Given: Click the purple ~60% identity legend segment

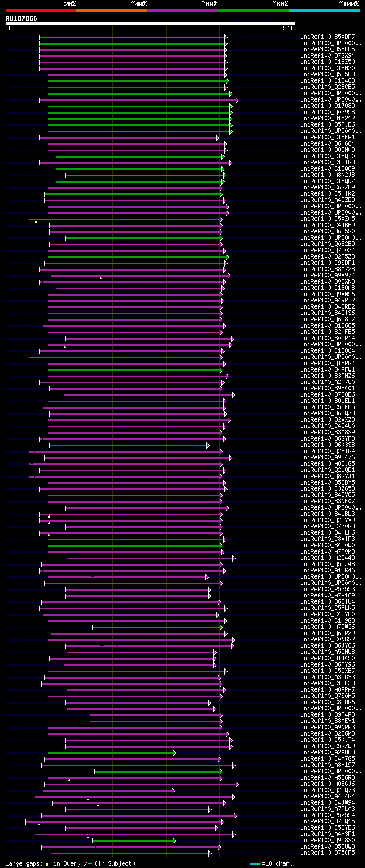Looking at the screenshot, I should [182, 10].
